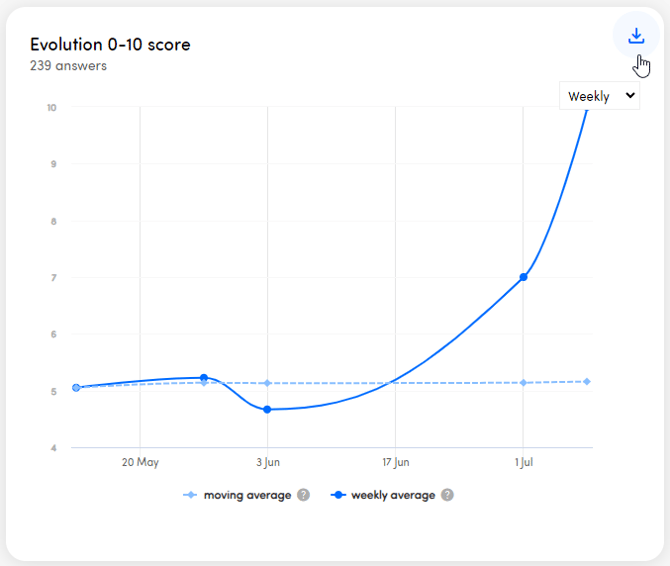Select moving average diamond above 3 Jun
This screenshot has width=670, height=566.
click(267, 383)
